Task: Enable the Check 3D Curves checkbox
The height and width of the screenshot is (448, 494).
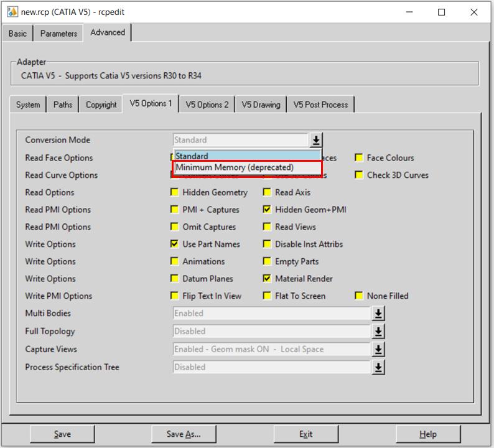Action: tap(358, 175)
